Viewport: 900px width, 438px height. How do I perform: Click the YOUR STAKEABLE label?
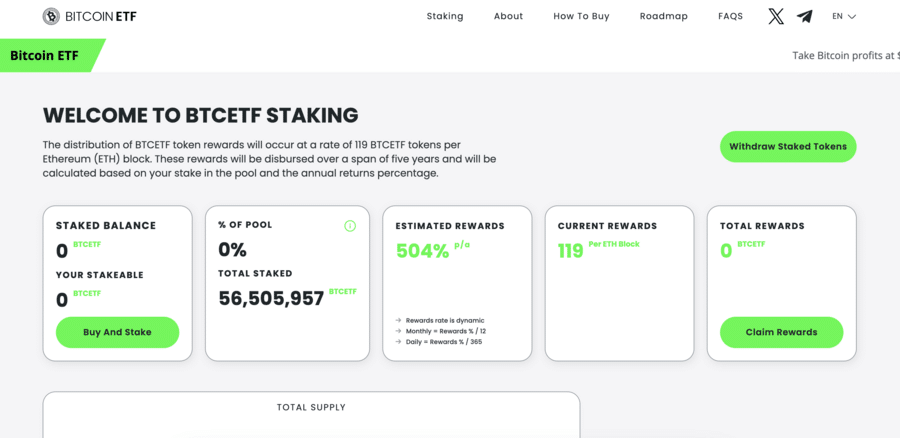click(99, 275)
